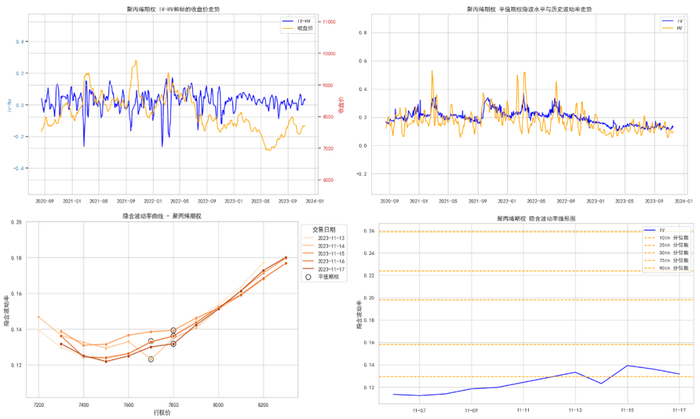Click the 11-15 date tick on cone chart
The width and height of the screenshot is (700, 419).
coord(627,410)
